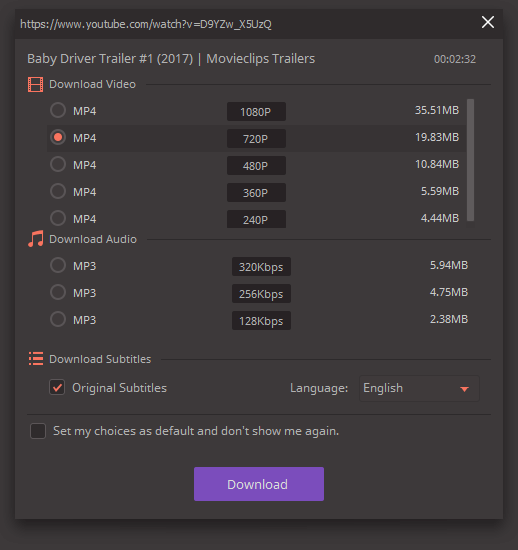Click the YouTube URL in title bar

pyautogui.click(x=146, y=24)
